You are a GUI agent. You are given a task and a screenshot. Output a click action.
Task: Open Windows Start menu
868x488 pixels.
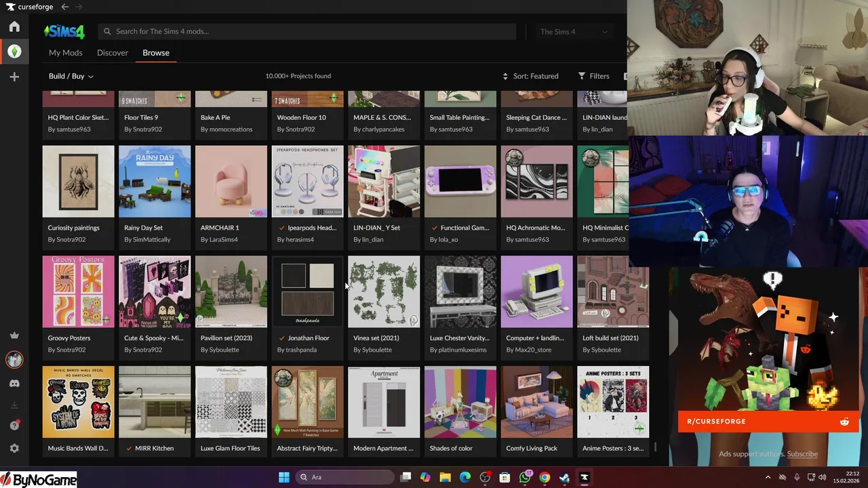284,477
